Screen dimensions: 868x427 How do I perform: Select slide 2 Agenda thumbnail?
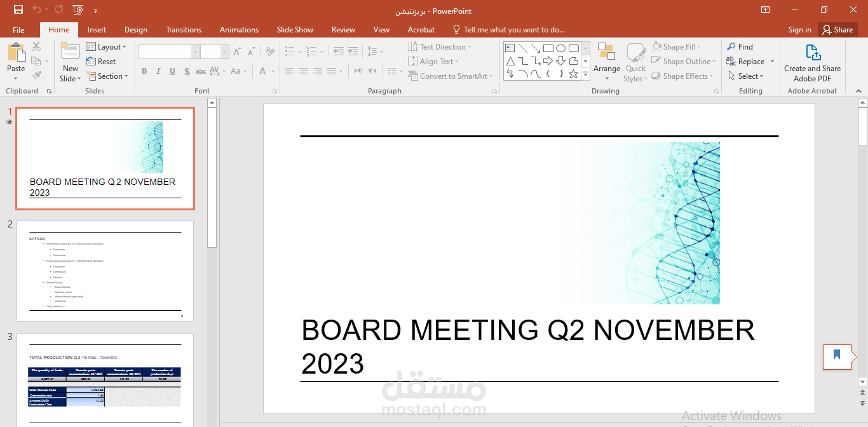(x=105, y=271)
